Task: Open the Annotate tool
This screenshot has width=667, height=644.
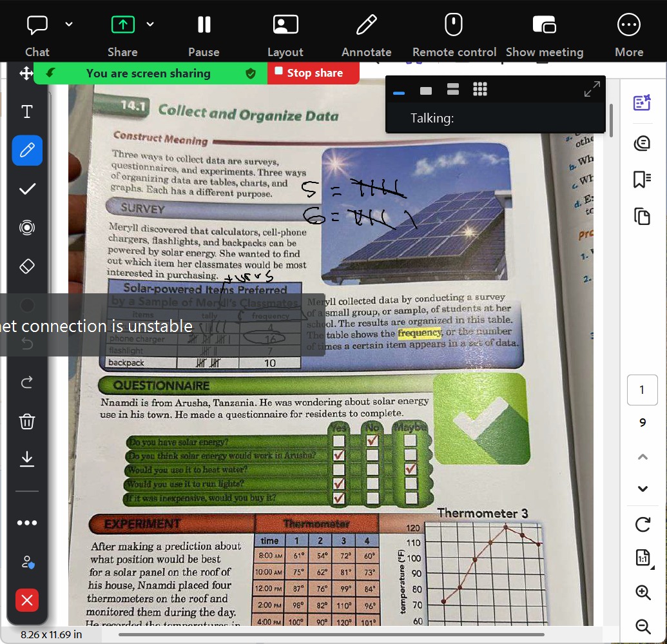Action: pyautogui.click(x=366, y=34)
